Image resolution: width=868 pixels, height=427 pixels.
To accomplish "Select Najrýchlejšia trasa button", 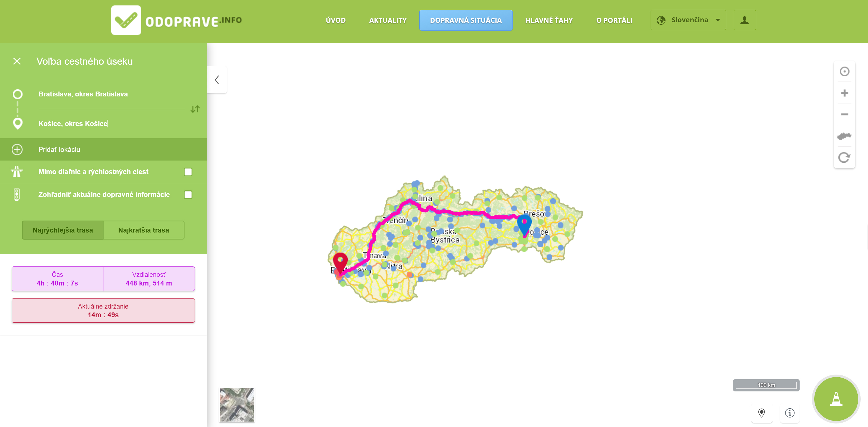I will (63, 230).
